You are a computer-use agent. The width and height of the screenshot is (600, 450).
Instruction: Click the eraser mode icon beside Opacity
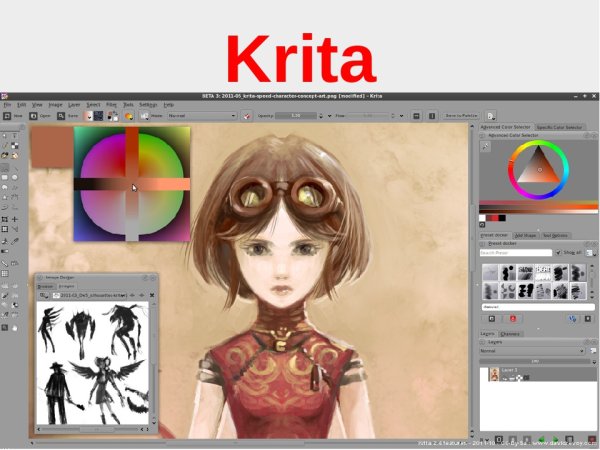(x=246, y=115)
